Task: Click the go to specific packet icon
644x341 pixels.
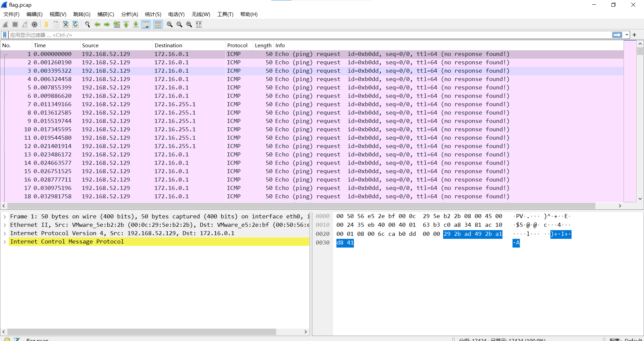Action: pos(117,24)
